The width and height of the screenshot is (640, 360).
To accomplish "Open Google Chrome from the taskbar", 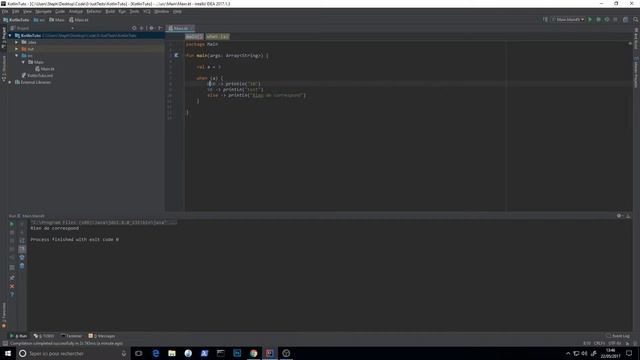I will (253, 353).
